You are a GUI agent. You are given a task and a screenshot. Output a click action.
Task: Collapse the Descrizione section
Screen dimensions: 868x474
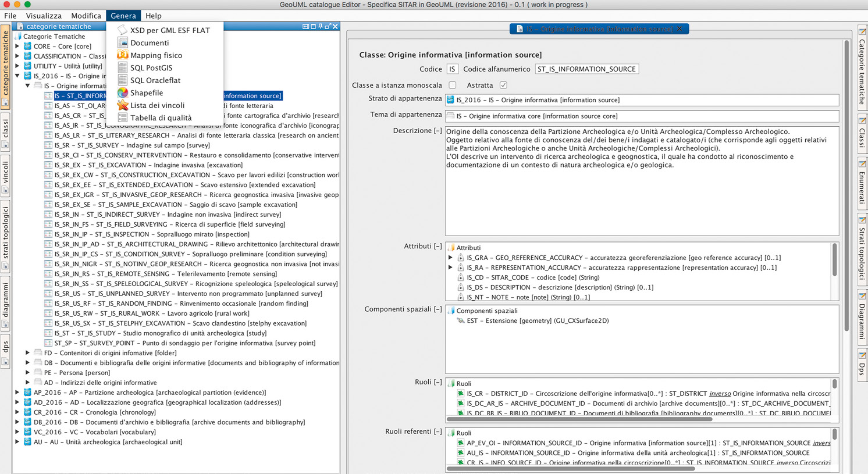pyautogui.click(x=437, y=131)
